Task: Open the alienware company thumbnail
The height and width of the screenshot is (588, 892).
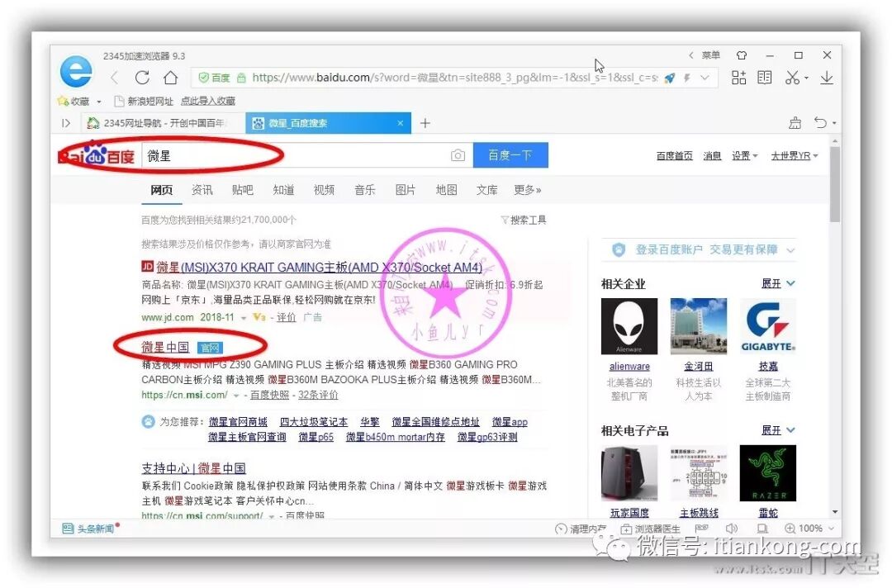Action: click(x=629, y=326)
